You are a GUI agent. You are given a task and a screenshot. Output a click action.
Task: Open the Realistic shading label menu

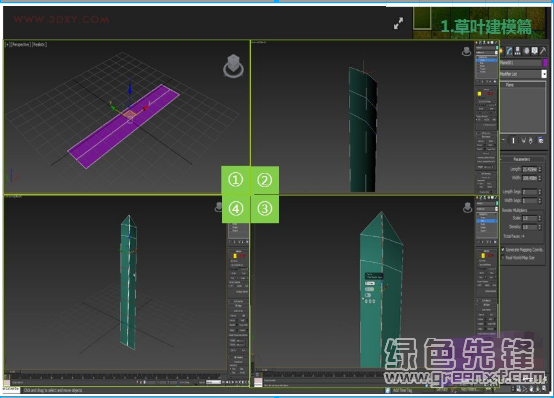(x=40, y=45)
